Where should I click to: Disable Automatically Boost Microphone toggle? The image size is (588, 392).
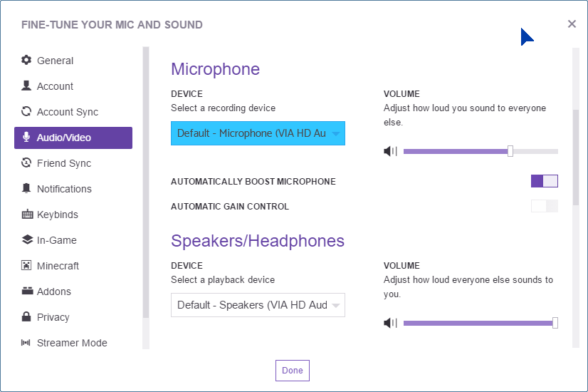[544, 181]
